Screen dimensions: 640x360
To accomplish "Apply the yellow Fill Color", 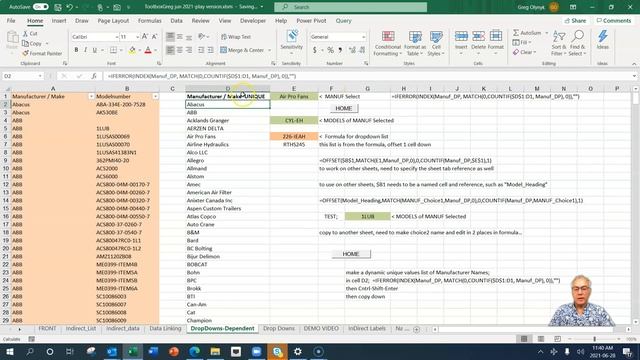I will 132,50.
